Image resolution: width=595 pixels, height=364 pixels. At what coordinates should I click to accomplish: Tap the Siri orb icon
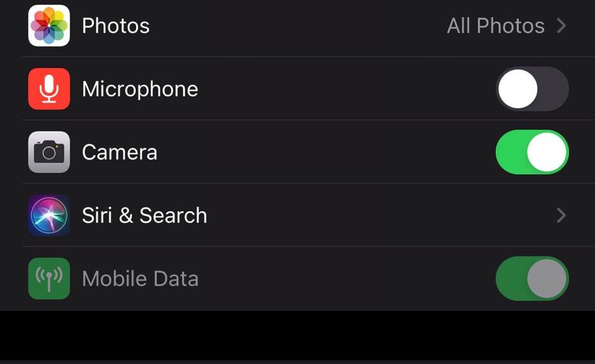[49, 215]
